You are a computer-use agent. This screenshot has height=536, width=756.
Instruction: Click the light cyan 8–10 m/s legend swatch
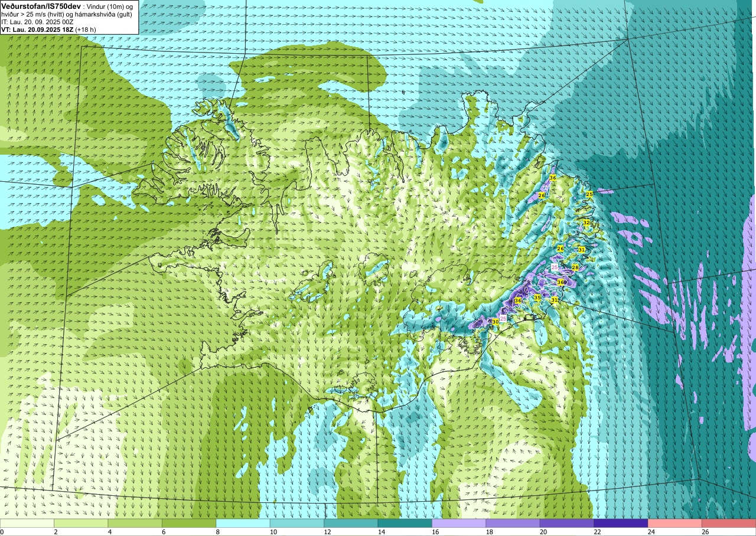pos(243,523)
